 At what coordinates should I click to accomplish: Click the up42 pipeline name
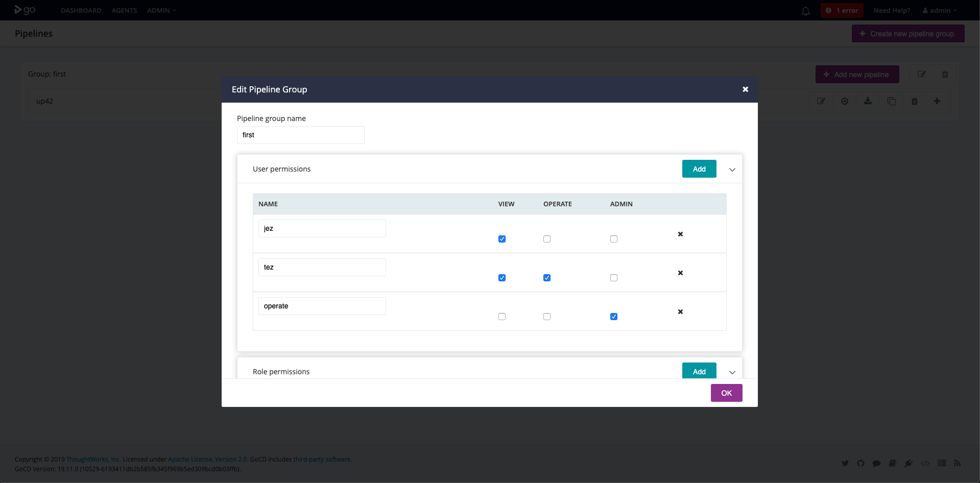(44, 101)
